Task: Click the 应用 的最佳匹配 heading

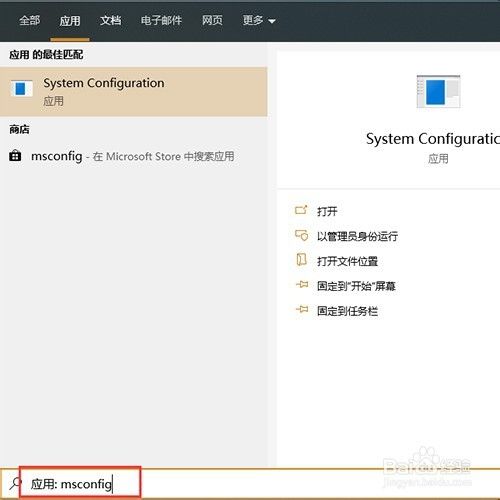Action: tap(46, 55)
